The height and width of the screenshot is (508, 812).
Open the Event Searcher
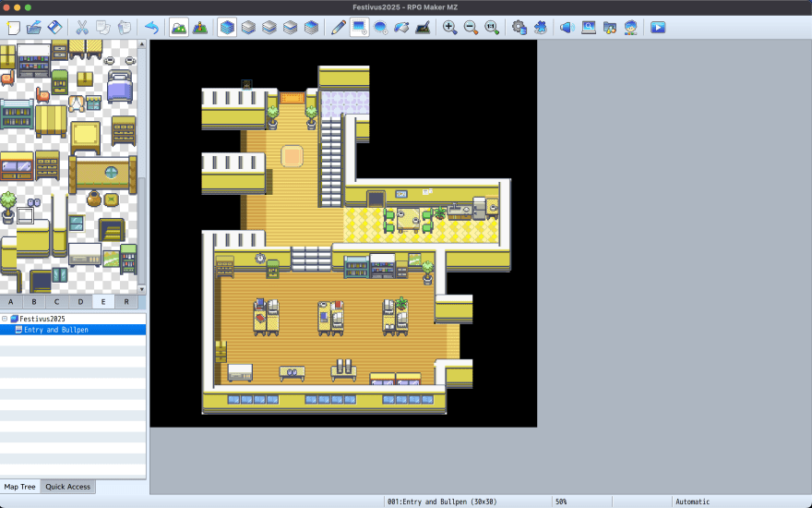(x=589, y=28)
